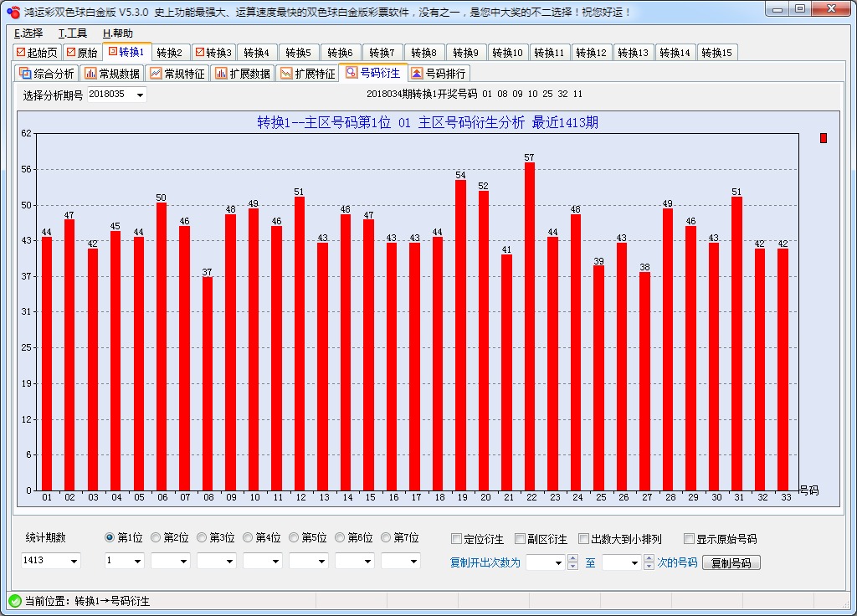Image resolution: width=857 pixels, height=616 pixels.
Task: Click the red legend swatch beside the chart
Action: 823,138
